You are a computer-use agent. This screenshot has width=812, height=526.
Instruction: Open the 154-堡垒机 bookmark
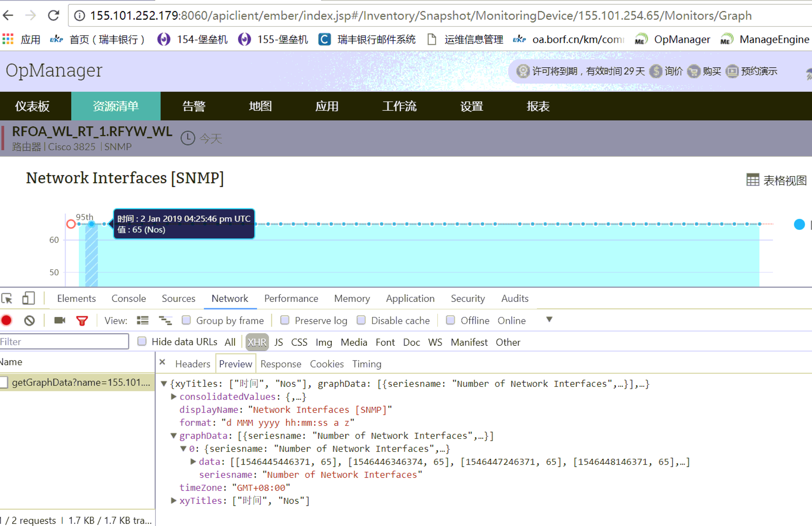click(192, 39)
